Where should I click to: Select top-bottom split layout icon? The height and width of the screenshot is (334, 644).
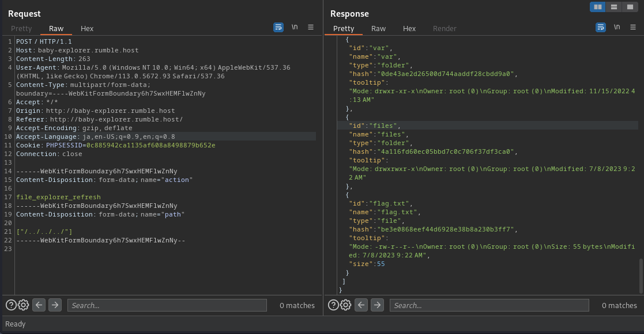point(614,7)
